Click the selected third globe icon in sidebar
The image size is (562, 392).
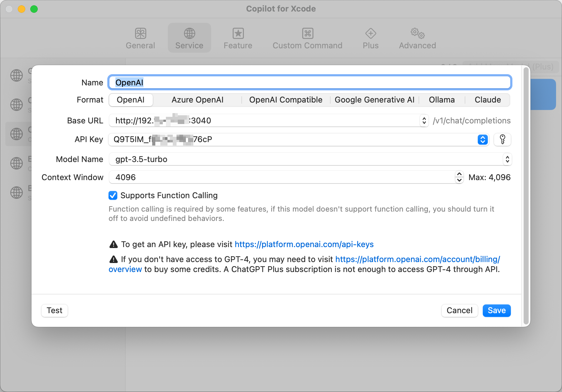17,134
